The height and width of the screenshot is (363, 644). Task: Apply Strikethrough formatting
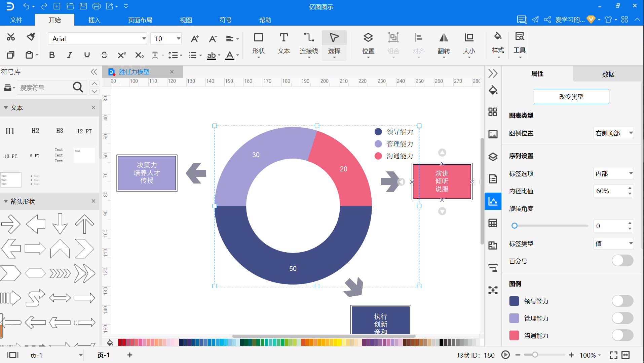point(104,55)
